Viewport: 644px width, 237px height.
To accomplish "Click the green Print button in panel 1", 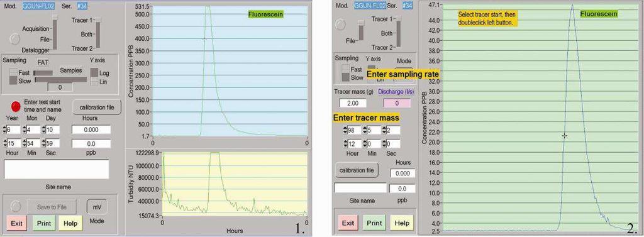I will point(43,223).
